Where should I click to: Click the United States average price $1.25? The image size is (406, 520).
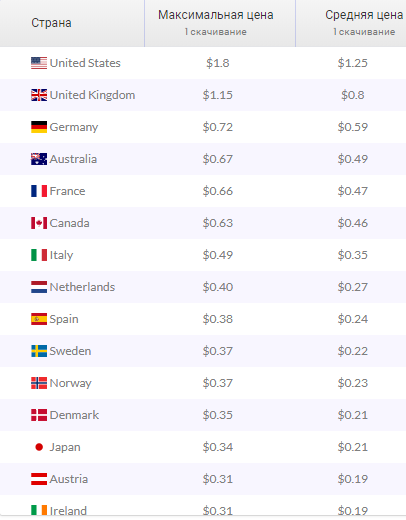tap(353, 63)
